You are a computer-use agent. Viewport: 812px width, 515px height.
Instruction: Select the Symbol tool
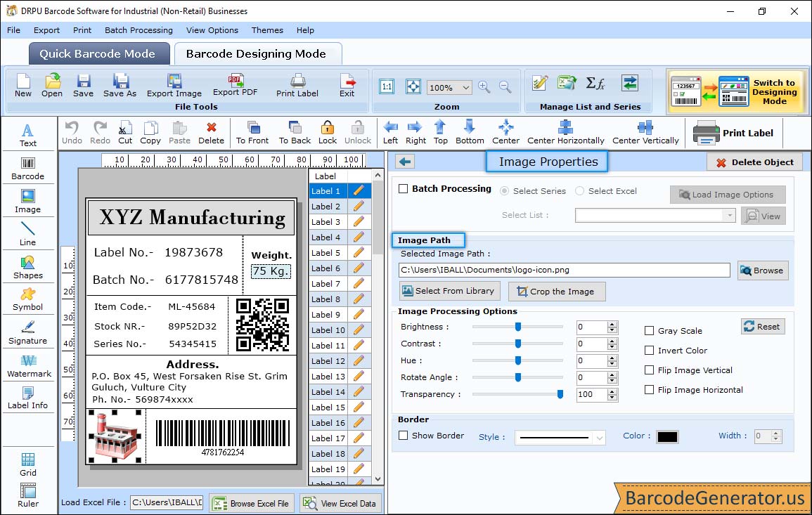pos(28,300)
